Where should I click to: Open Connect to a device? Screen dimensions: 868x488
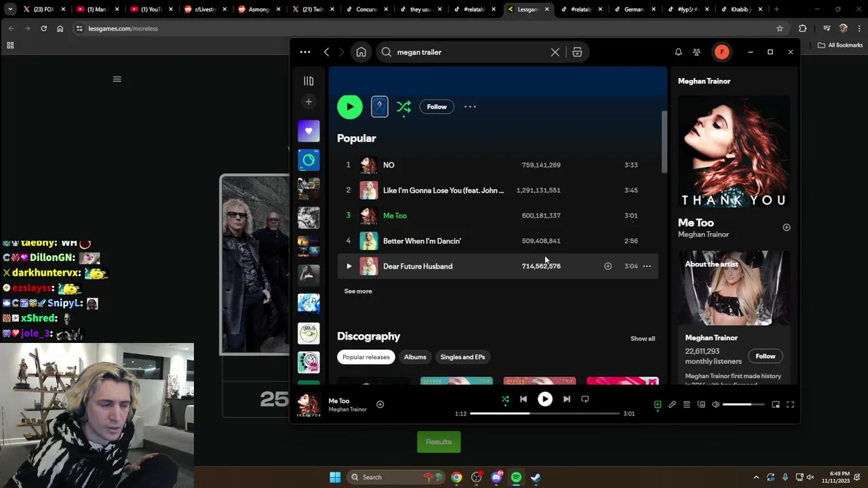pos(701,405)
